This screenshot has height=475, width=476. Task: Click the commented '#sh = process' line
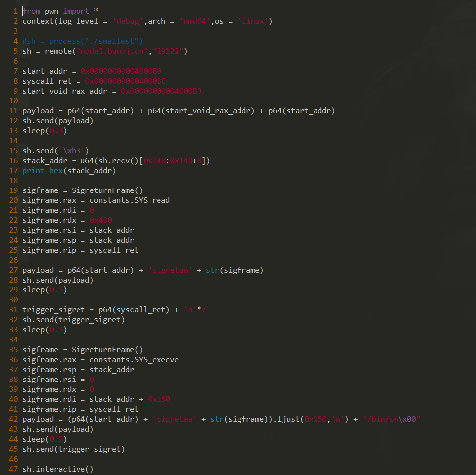coord(82,41)
